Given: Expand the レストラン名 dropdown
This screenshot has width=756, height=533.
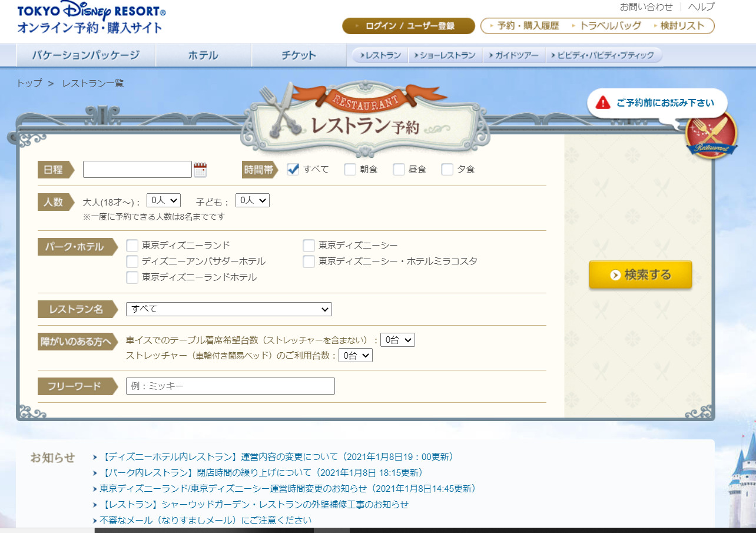Looking at the screenshot, I should click(229, 309).
